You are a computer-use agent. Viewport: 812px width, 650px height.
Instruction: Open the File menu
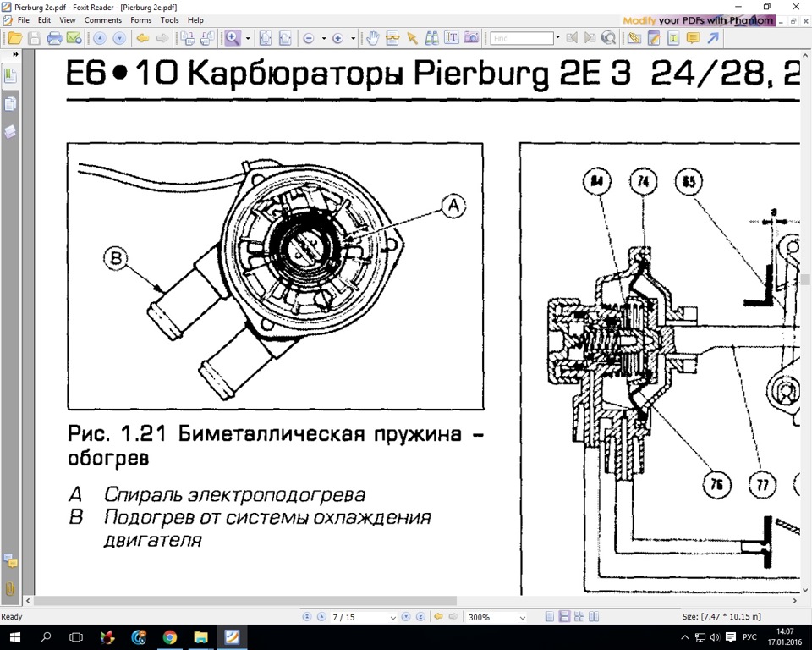tap(24, 20)
